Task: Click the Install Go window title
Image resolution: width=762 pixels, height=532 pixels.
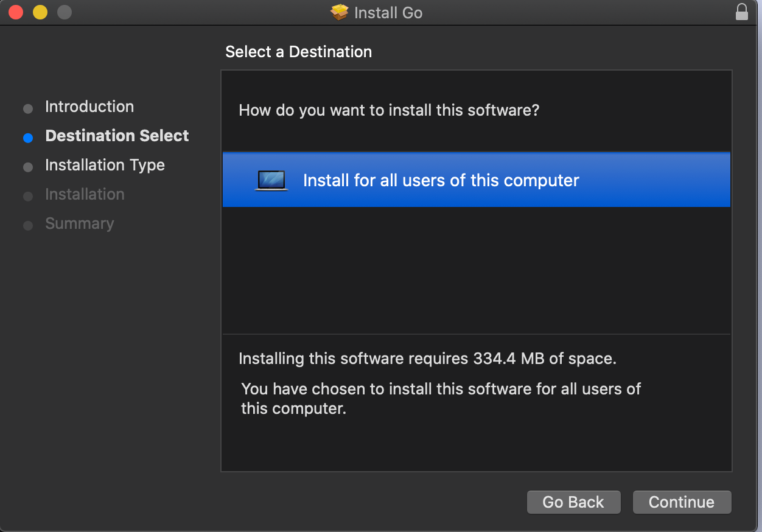Action: tap(388, 13)
